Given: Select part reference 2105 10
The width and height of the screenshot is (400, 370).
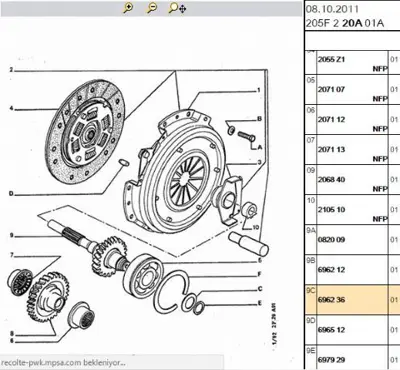Looking at the screenshot, I should pos(331,210).
